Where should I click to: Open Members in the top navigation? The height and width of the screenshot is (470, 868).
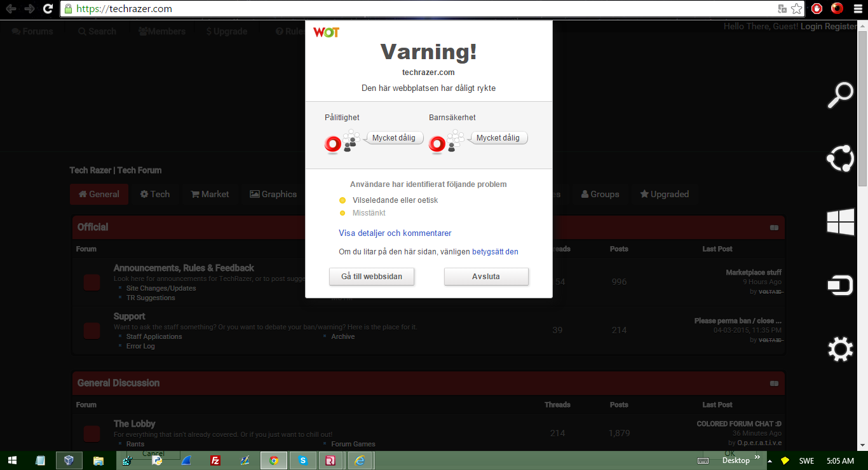coord(162,31)
